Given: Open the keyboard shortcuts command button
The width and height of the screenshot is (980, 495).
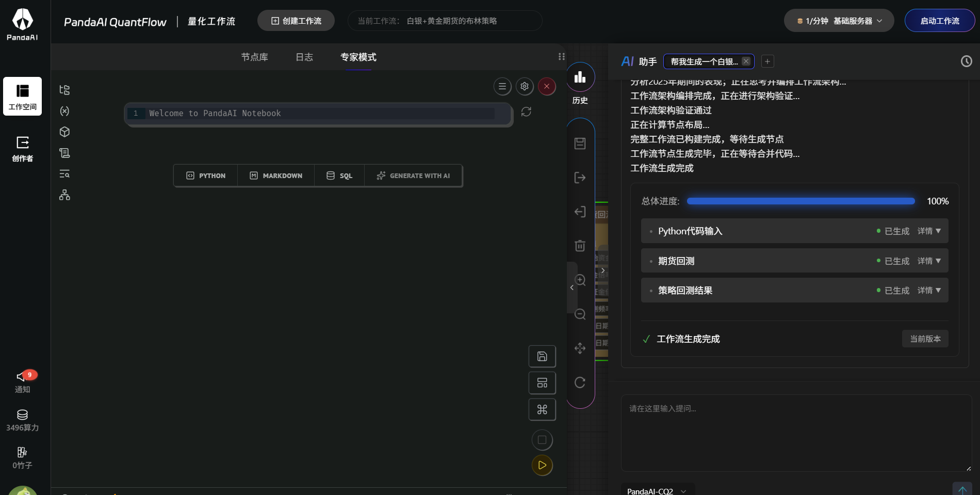Looking at the screenshot, I should (542, 409).
